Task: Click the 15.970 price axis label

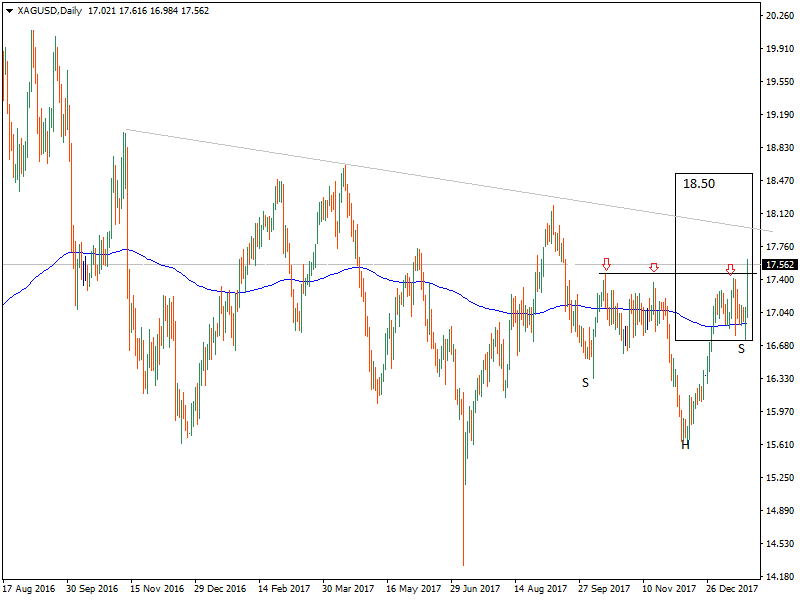Action: [780, 411]
